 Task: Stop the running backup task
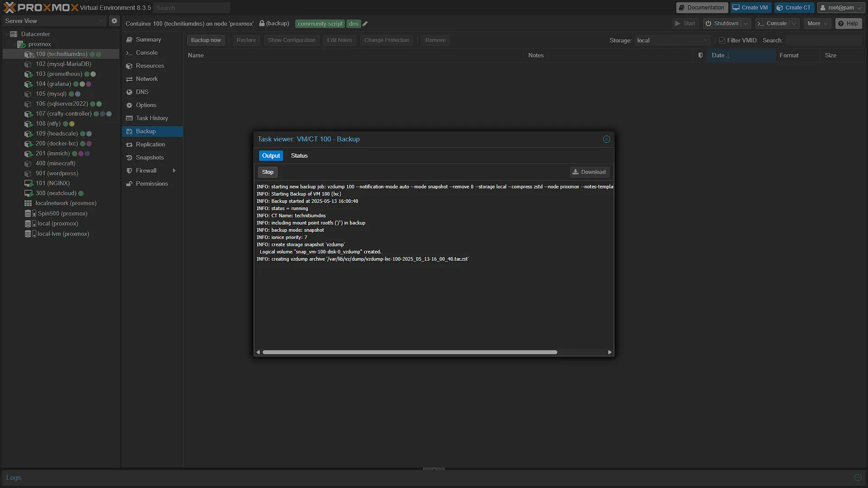tap(268, 172)
